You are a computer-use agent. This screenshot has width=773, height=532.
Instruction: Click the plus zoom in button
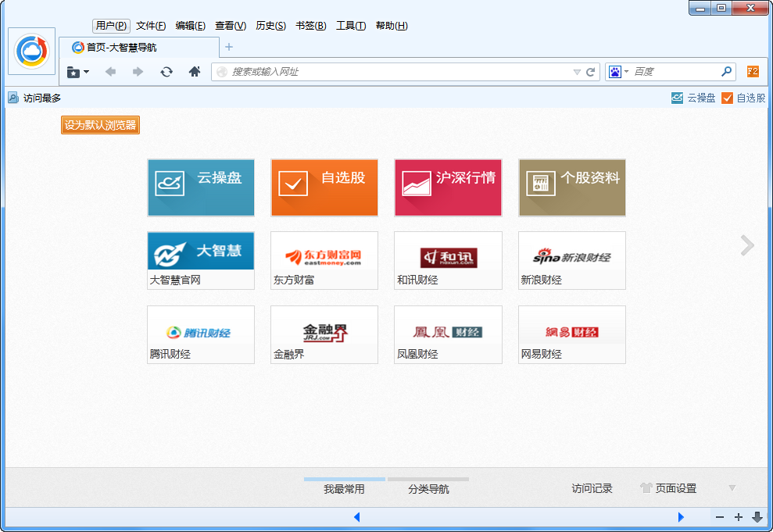click(739, 517)
